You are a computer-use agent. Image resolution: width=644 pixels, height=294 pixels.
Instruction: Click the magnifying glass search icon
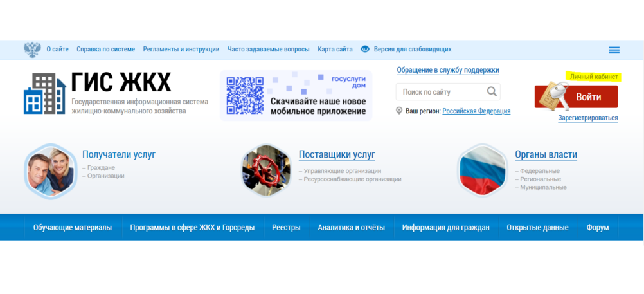pos(492,91)
